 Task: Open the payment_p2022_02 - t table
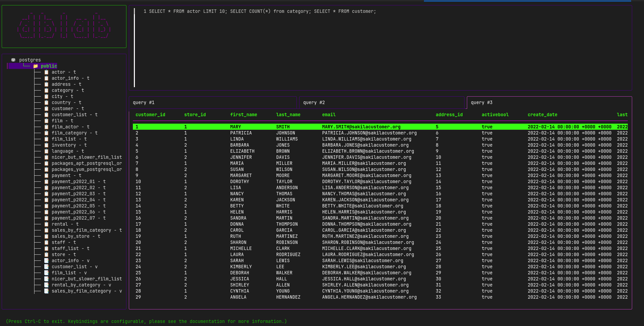(x=78, y=187)
